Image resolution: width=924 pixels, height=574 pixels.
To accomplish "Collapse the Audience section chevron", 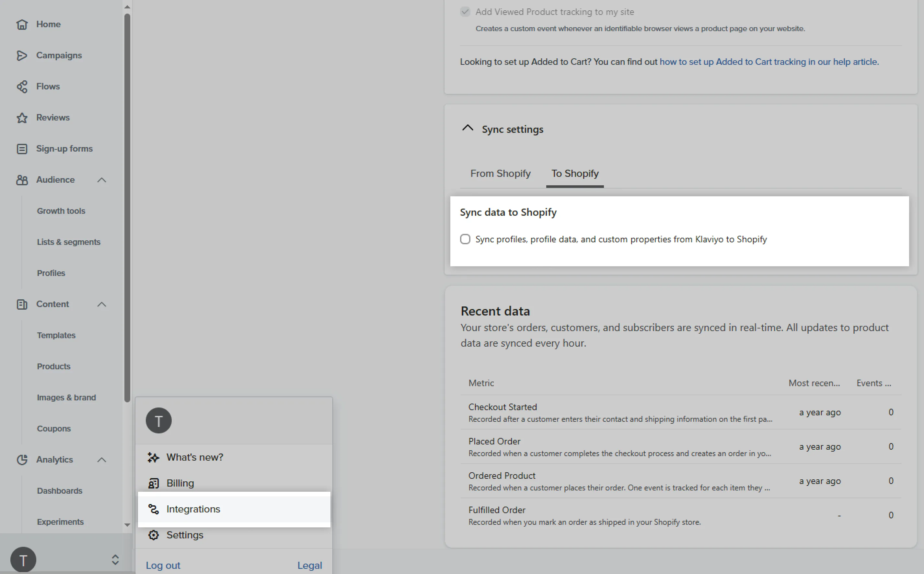I will (x=102, y=180).
